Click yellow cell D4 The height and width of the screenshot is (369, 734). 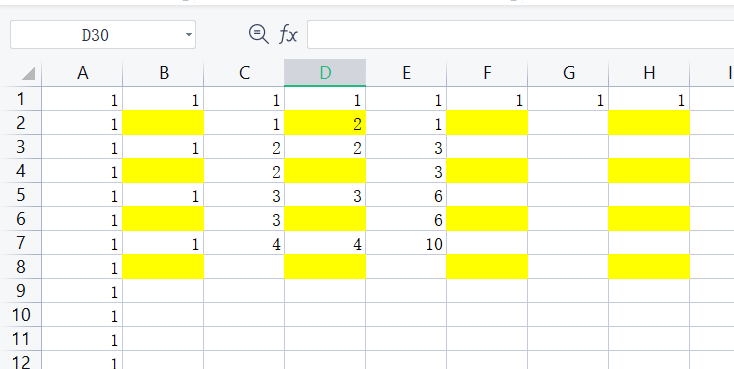click(x=325, y=170)
